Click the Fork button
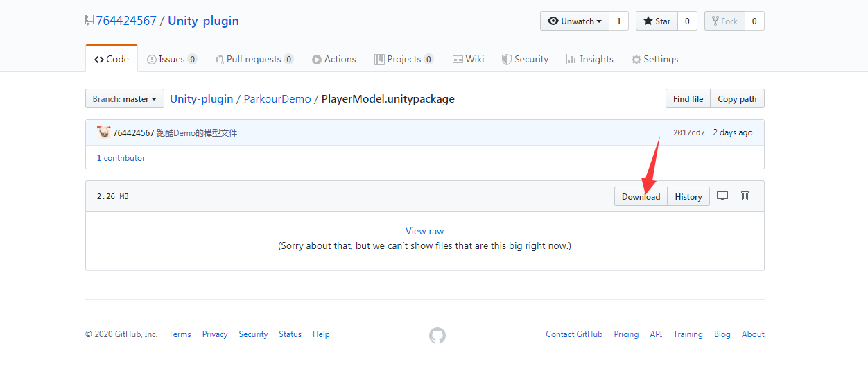 [724, 21]
